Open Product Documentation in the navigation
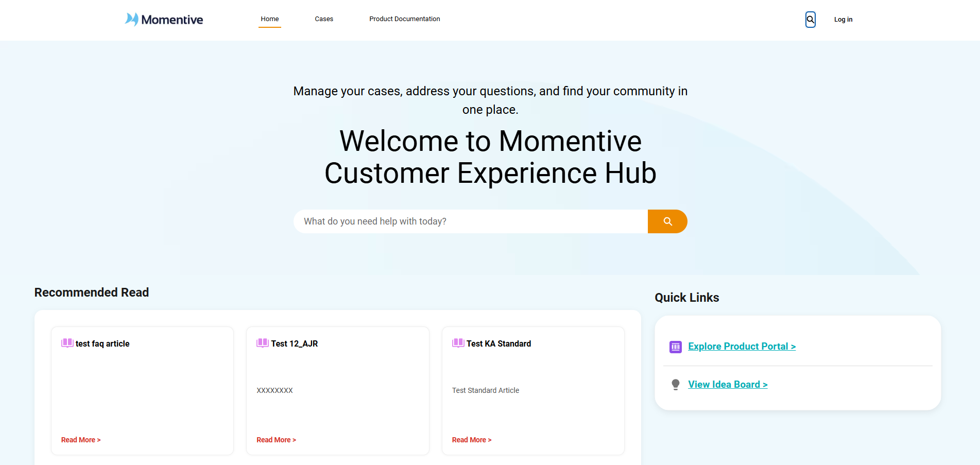980x465 pixels. click(x=405, y=19)
